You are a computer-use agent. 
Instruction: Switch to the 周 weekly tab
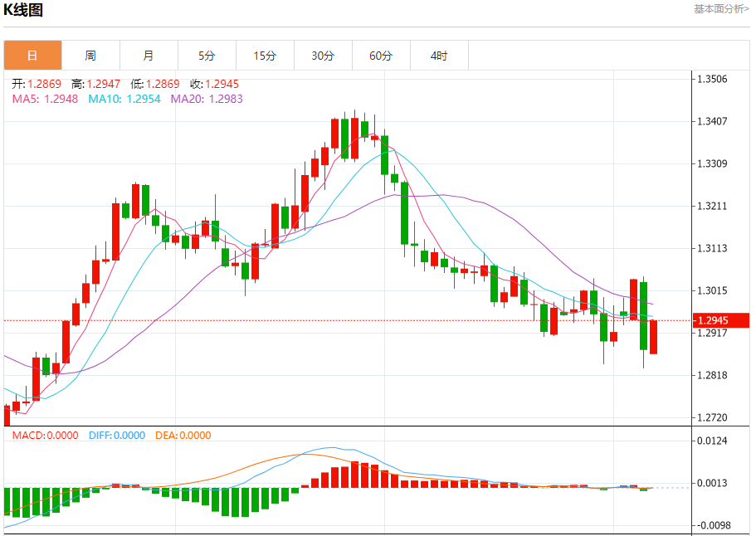point(90,56)
